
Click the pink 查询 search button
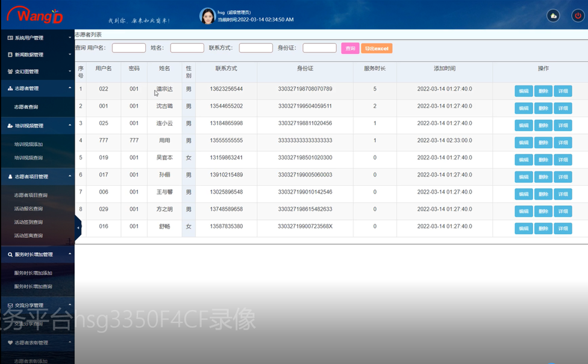[x=350, y=48]
